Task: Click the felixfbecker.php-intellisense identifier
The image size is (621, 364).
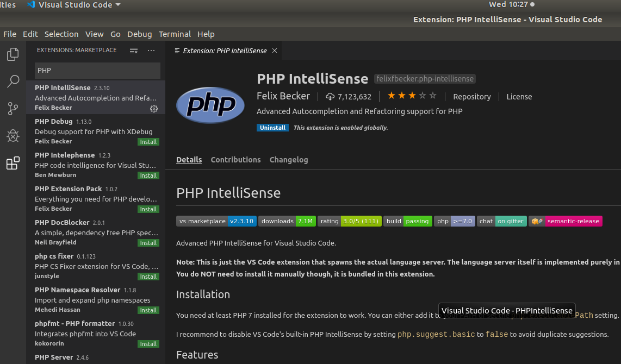Action: (x=425, y=79)
